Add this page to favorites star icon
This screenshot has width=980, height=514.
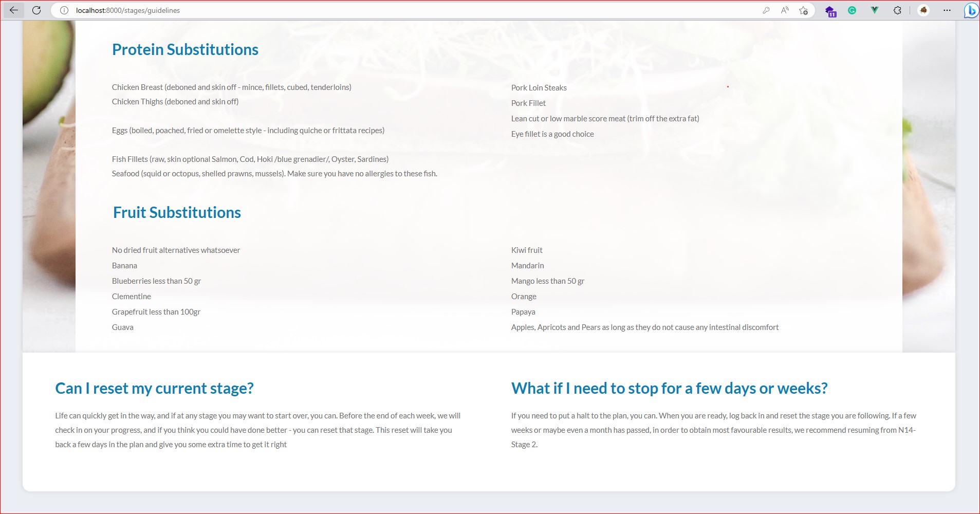coord(804,10)
